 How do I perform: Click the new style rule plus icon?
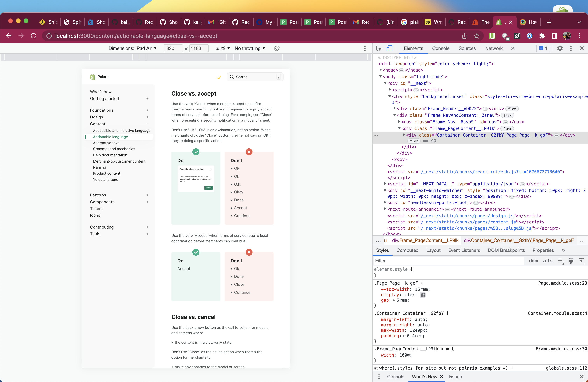[x=560, y=261]
